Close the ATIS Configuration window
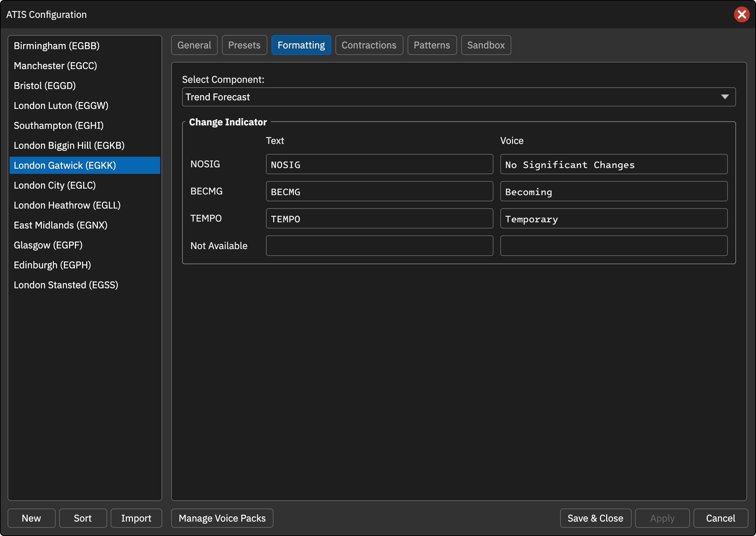The height and width of the screenshot is (536, 756). tap(742, 14)
